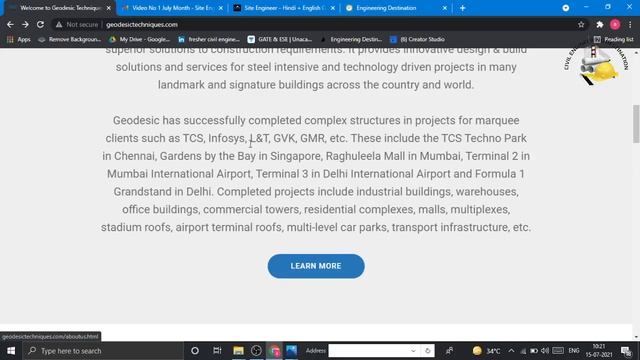This screenshot has width=640, height=360.
Task: Open the weather 34°C widget
Action: pos(486,351)
